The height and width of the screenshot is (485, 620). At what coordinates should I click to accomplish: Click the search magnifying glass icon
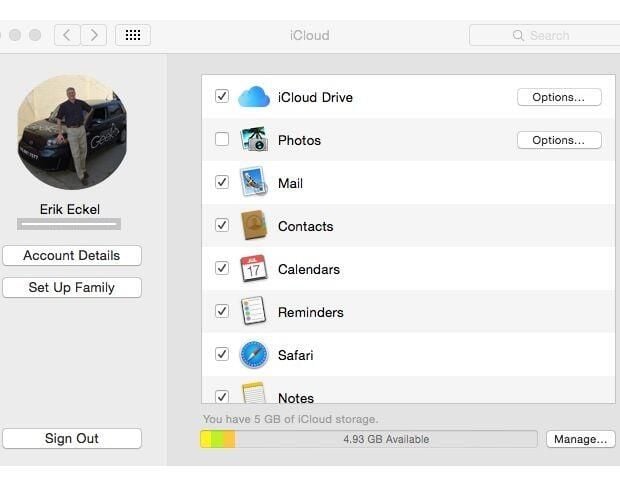[518, 36]
